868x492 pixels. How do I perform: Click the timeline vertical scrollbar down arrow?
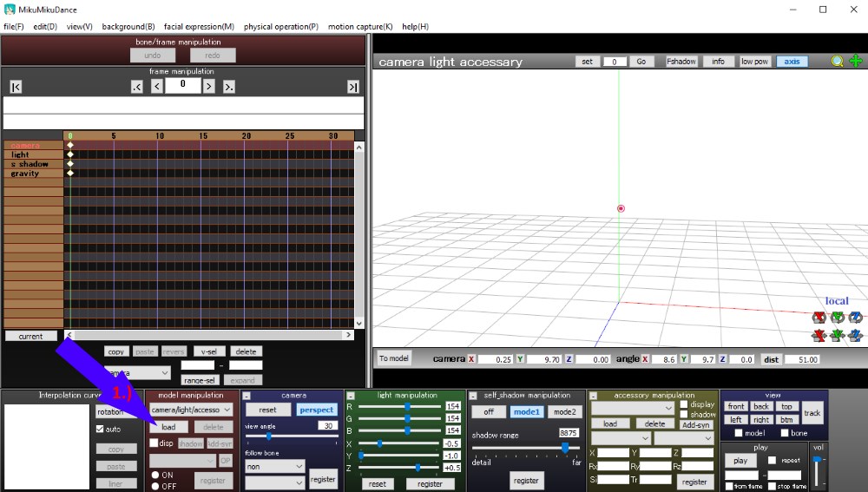[x=358, y=324]
